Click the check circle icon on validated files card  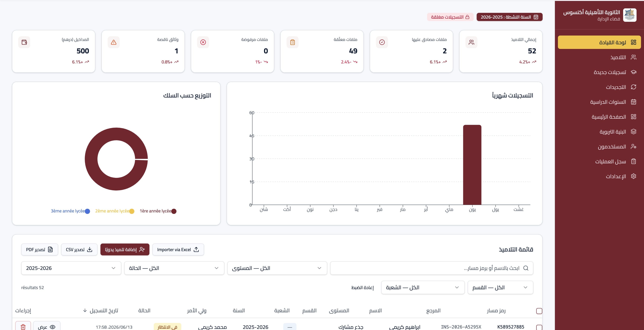[382, 42]
